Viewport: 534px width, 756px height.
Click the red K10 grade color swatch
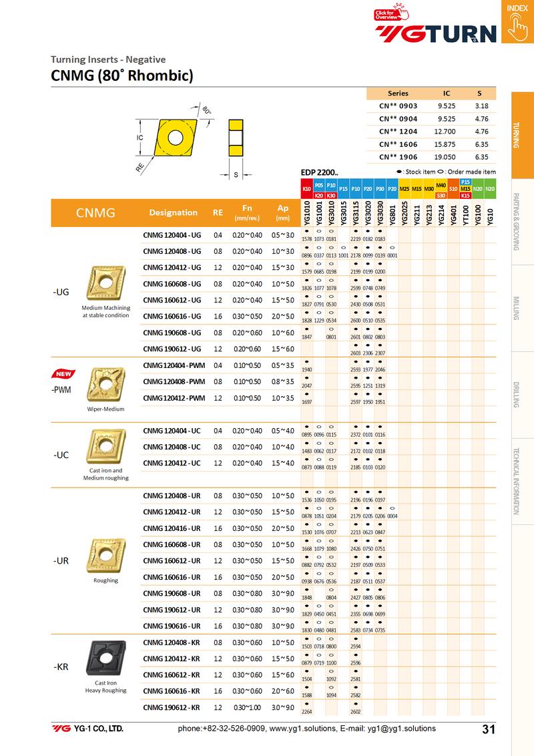pos(306,189)
